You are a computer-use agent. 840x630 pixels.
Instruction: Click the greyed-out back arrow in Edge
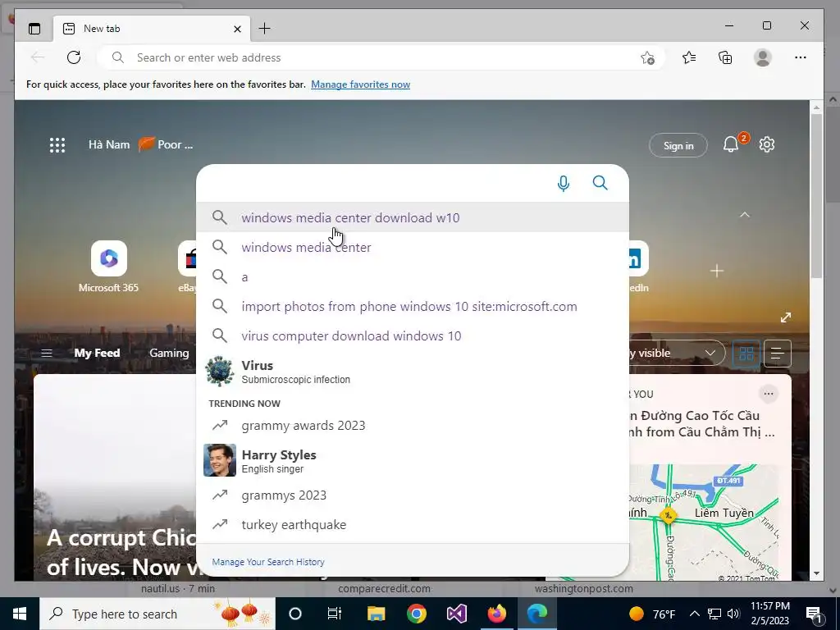pyautogui.click(x=38, y=57)
